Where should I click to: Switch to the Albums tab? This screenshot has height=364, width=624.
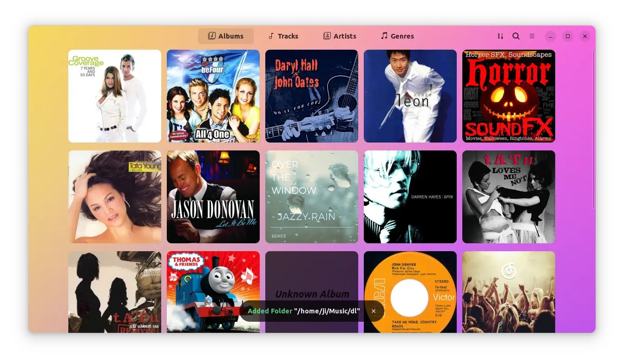click(x=226, y=36)
